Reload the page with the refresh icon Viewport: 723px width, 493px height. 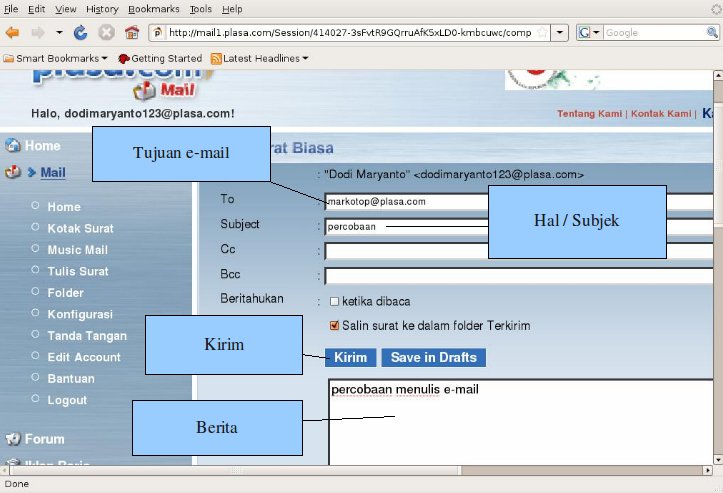point(80,33)
